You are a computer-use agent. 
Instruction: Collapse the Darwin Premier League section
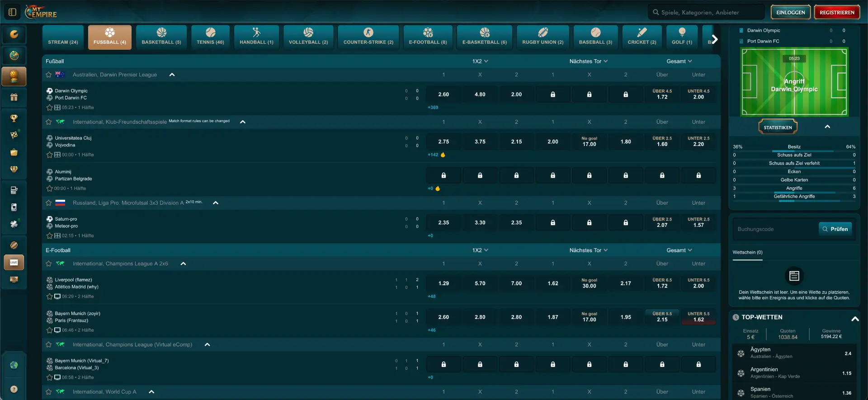click(x=172, y=75)
